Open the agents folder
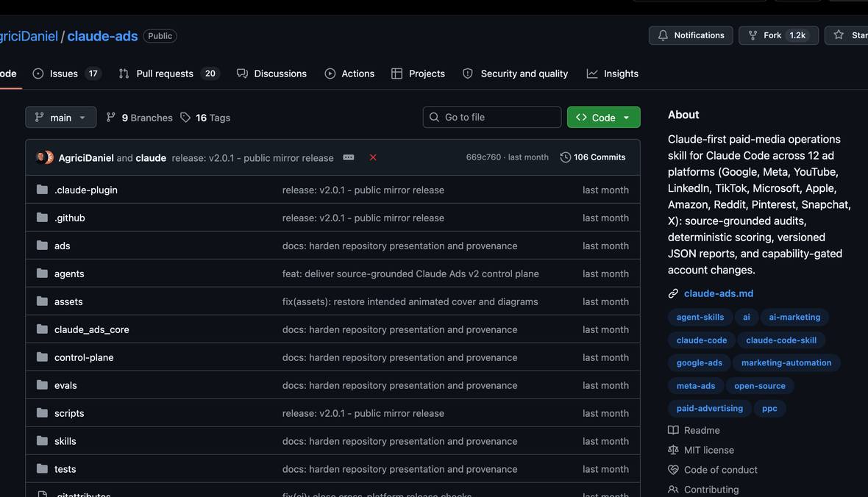This screenshot has height=497, width=868. (69, 273)
